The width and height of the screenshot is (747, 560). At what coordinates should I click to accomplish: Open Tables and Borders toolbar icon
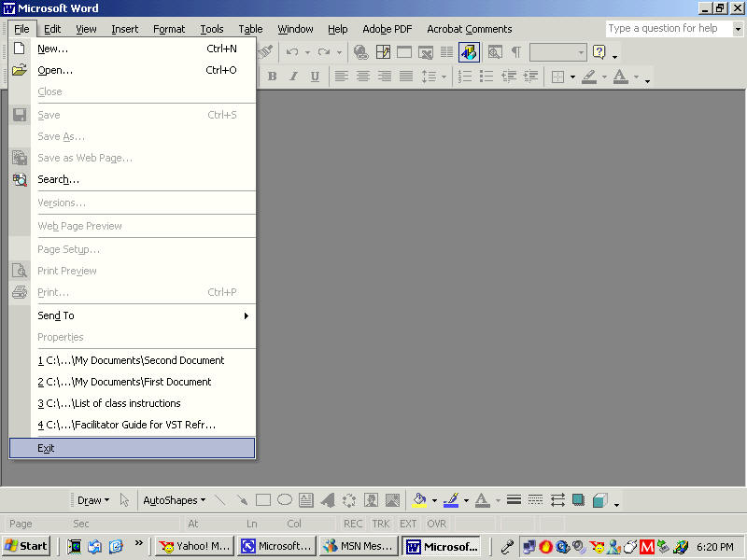pos(383,52)
